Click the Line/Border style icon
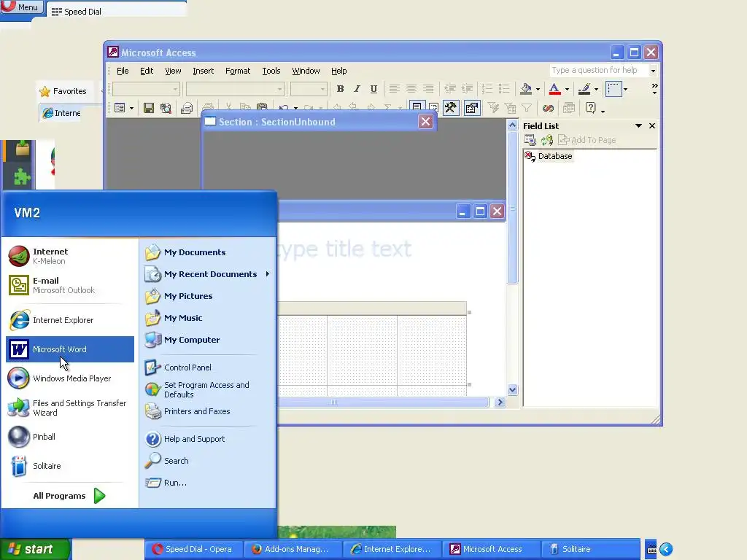This screenshot has height=560, width=747. click(614, 89)
